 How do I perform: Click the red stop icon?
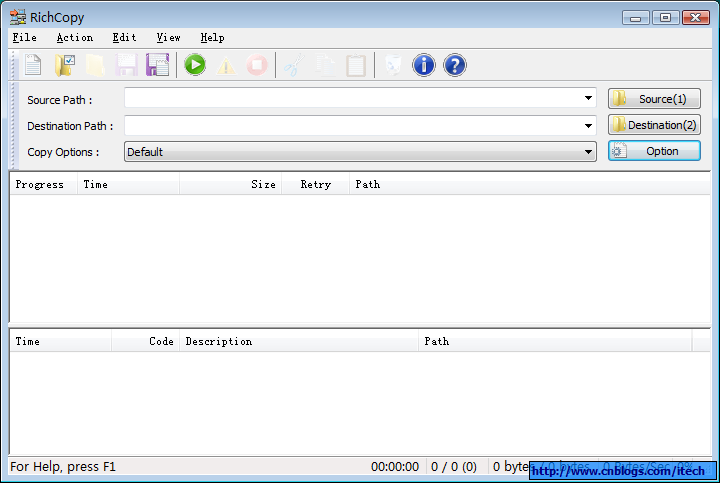pos(257,65)
